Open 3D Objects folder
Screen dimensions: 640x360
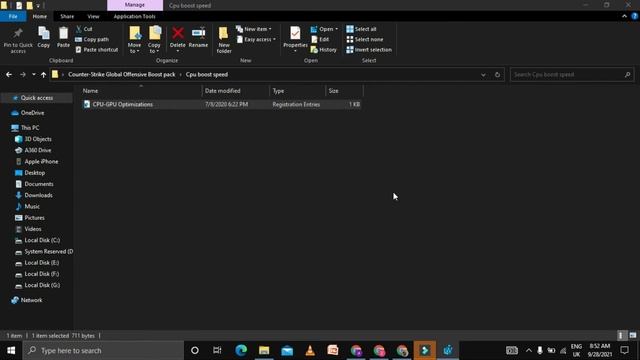click(x=38, y=139)
